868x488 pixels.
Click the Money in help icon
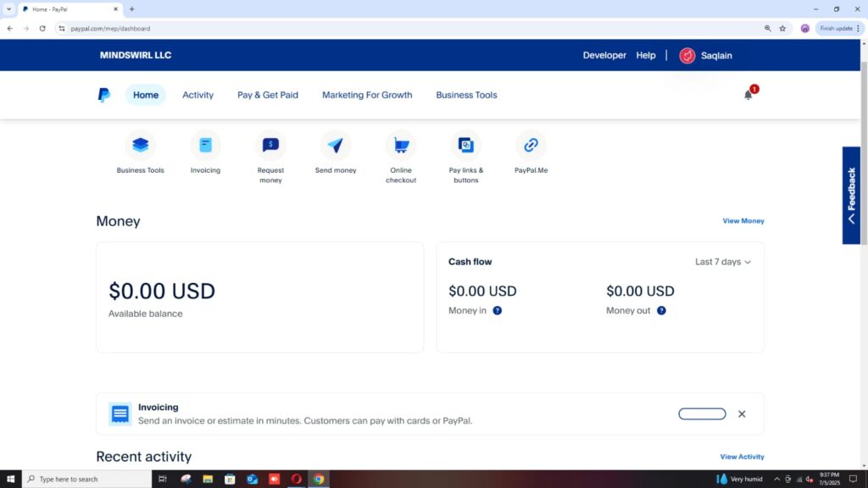tap(498, 311)
